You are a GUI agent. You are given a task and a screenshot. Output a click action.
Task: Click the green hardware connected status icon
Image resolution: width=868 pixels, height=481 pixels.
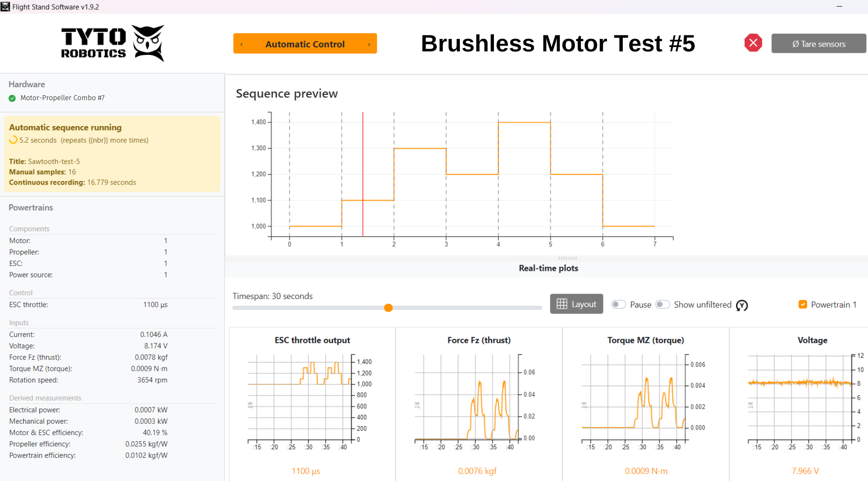point(12,98)
